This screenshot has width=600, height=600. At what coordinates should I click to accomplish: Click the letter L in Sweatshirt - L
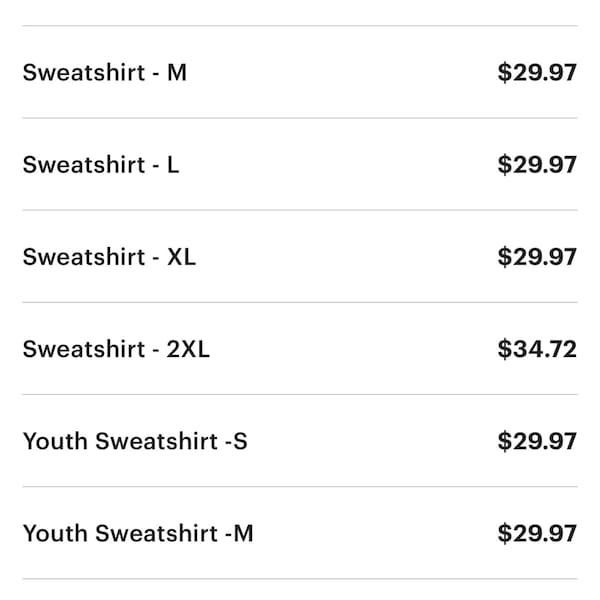click(x=173, y=165)
